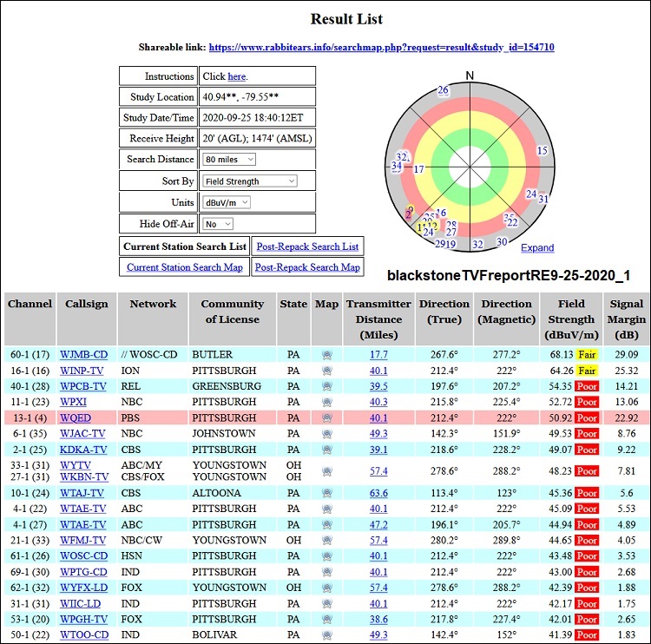Open map icon in the WQED row
The width and height of the screenshot is (651, 644).
tap(326, 417)
